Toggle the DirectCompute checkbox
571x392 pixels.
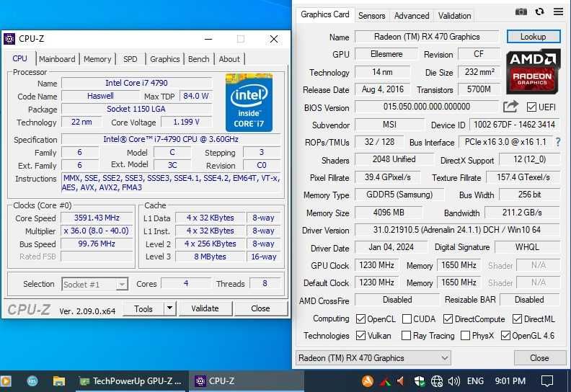coord(448,318)
